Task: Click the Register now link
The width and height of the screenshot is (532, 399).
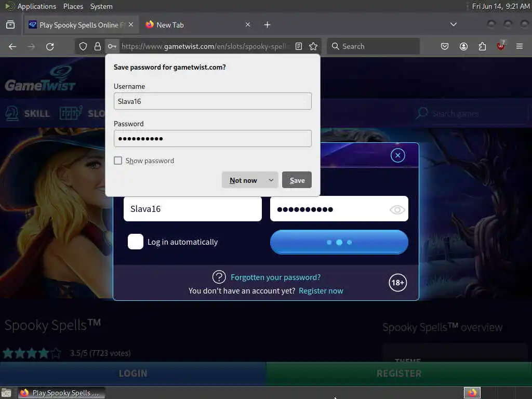Action: tap(321, 291)
